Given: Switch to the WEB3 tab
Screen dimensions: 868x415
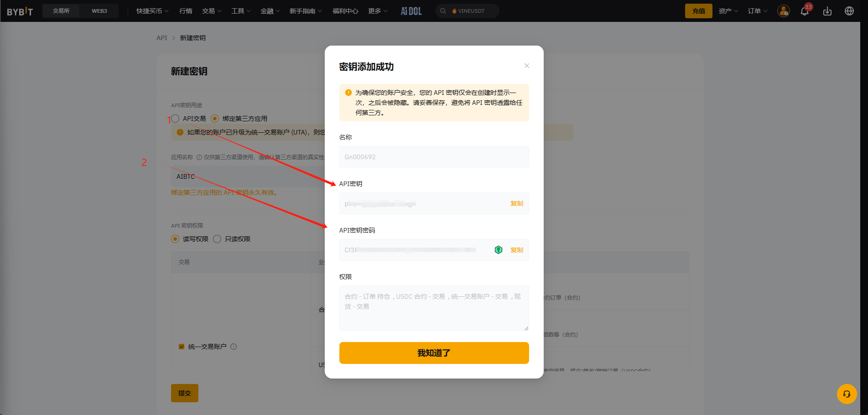Looking at the screenshot, I should click(x=99, y=11).
